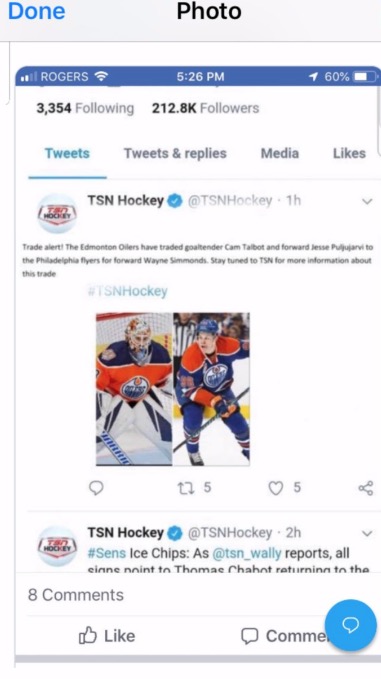
Task: Select the Likes tab
Action: pyautogui.click(x=349, y=153)
